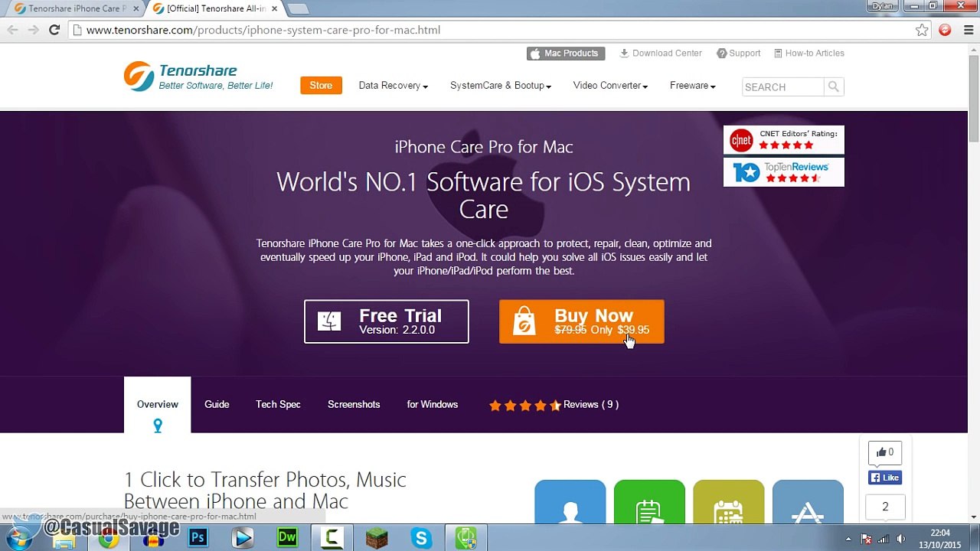Click the green notes feature icon
The height and width of the screenshot is (551, 980).
tap(649, 502)
